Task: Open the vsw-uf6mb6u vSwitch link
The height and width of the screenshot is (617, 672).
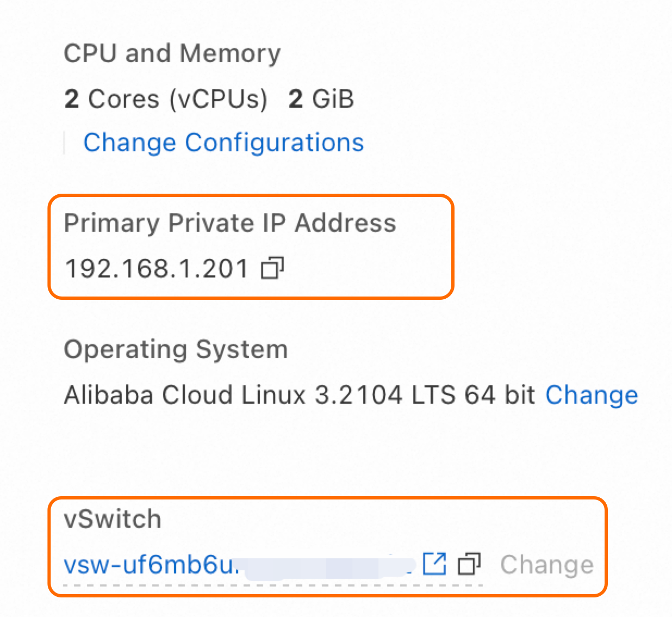Action: [151, 565]
